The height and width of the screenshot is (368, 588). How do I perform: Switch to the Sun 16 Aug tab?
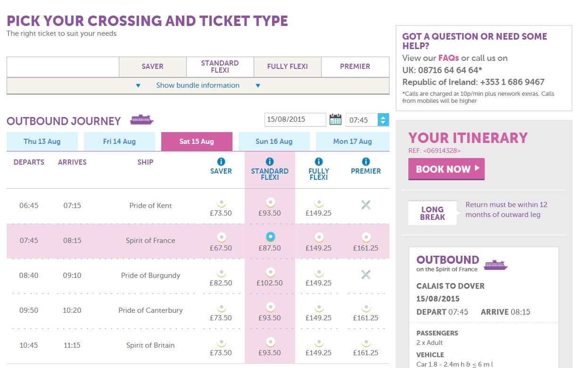pyautogui.click(x=274, y=142)
